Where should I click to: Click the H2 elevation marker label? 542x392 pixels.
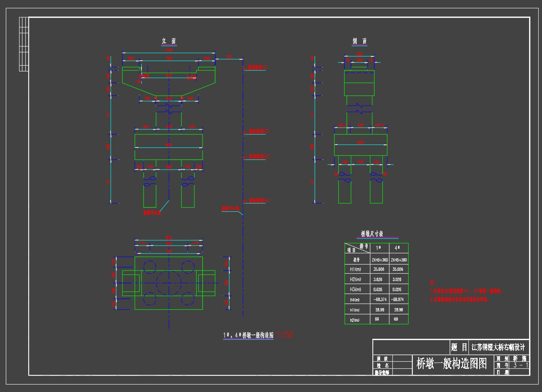pyautogui.click(x=259, y=131)
